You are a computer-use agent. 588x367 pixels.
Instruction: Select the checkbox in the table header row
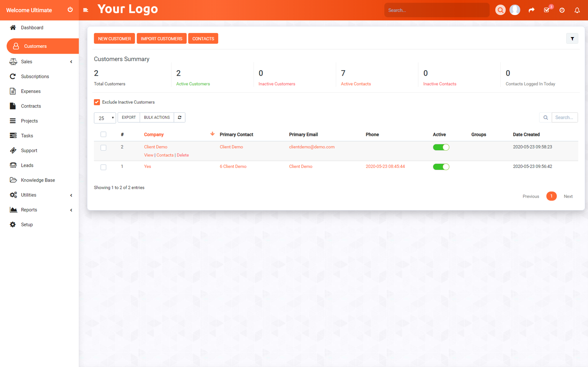pyautogui.click(x=103, y=134)
